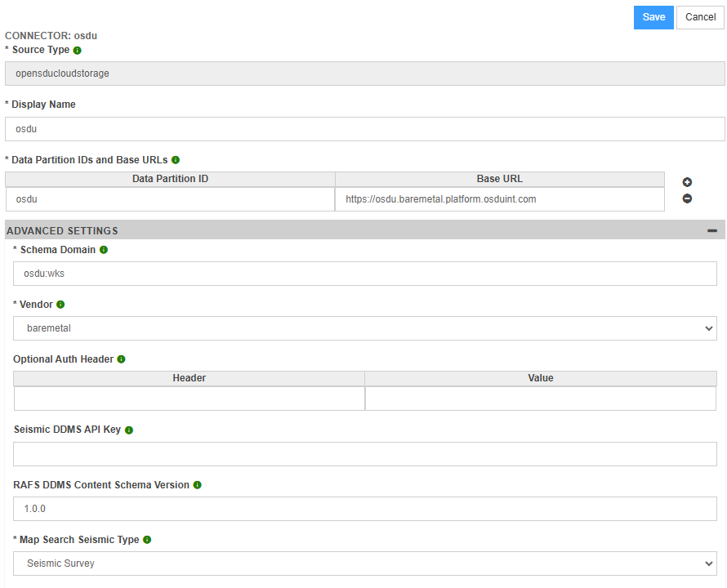
Task: Add a new data partition row with plus icon
Action: coord(687,182)
